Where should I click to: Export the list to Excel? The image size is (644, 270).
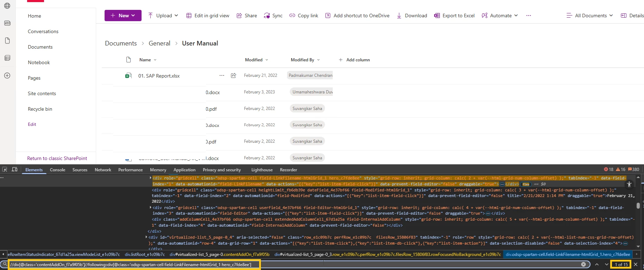coord(454,16)
